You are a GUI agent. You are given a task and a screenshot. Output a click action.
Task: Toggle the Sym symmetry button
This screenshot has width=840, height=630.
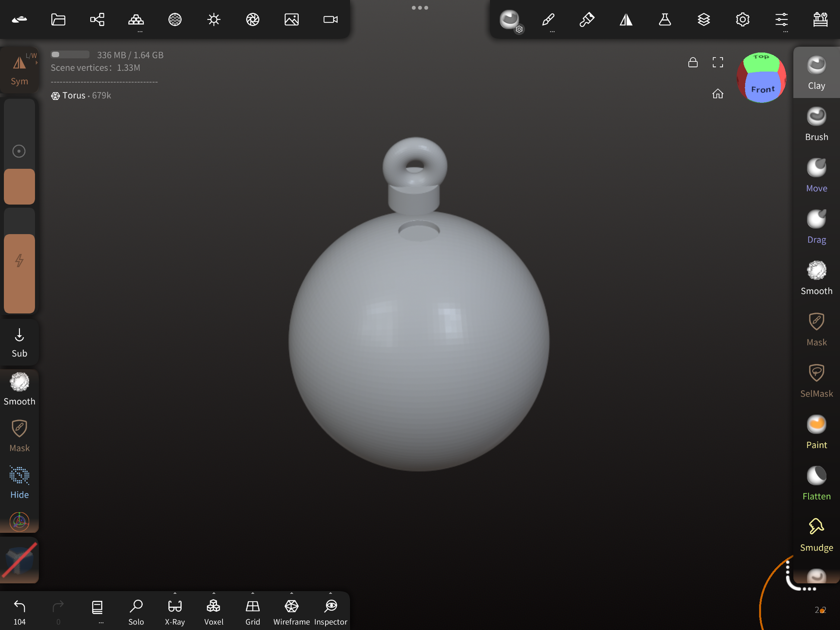19,70
